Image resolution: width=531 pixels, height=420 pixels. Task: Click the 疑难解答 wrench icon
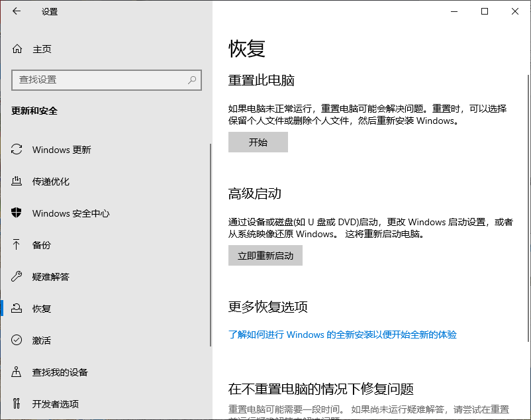17,277
